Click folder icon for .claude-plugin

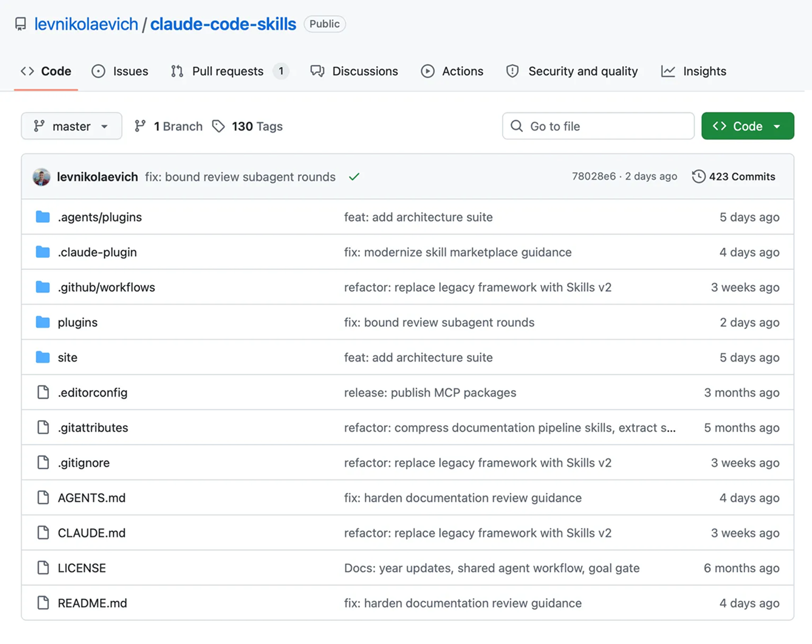[x=43, y=252]
